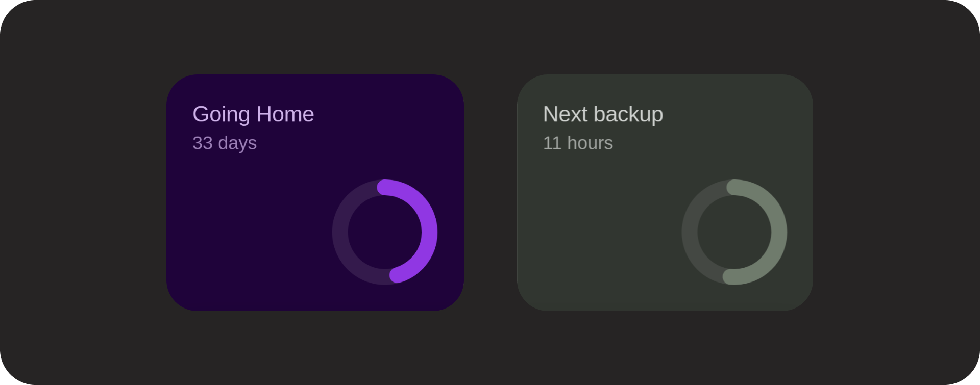This screenshot has width=980, height=385.
Task: Select the "11 hours" remaining label
Action: click(578, 143)
